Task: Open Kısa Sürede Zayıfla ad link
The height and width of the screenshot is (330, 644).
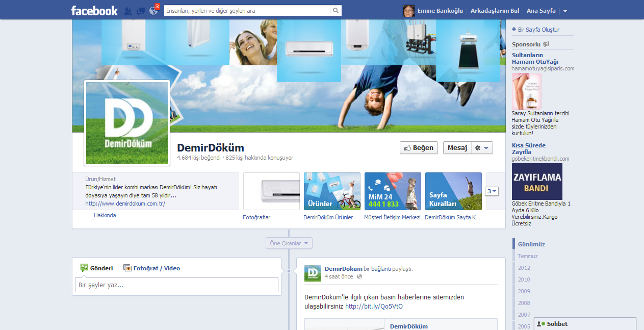Action: tap(529, 148)
